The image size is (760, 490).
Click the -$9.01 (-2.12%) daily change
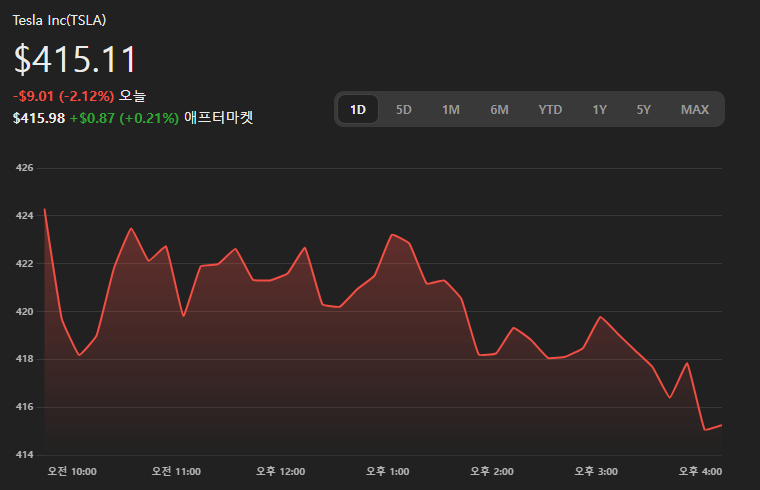pos(63,96)
